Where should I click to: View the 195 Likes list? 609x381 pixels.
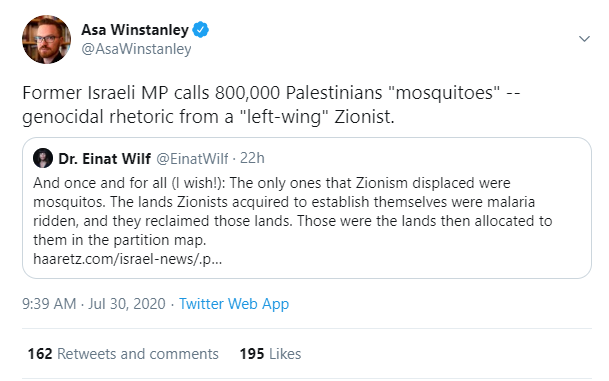tap(270, 354)
